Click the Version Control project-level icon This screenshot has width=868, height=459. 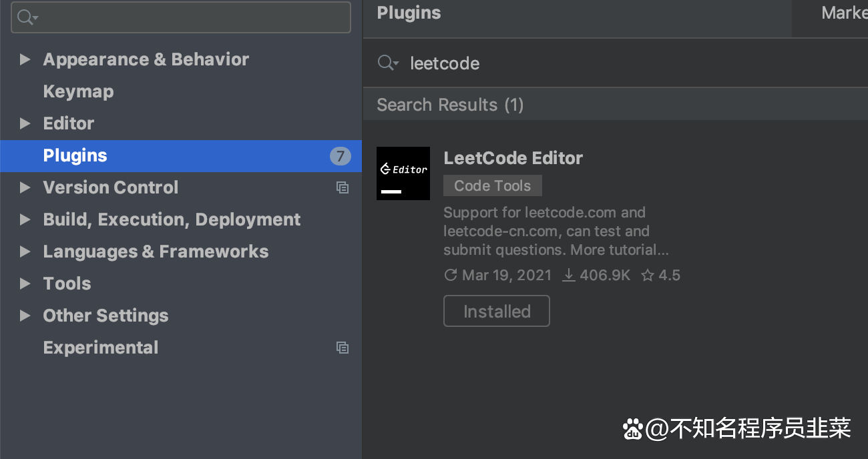(343, 187)
